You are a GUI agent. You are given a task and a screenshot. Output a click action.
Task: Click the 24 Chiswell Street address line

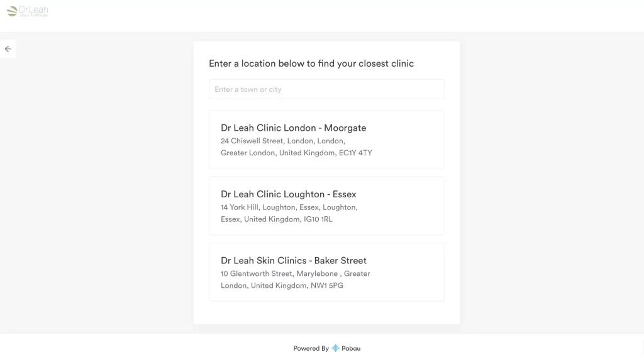tap(282, 141)
